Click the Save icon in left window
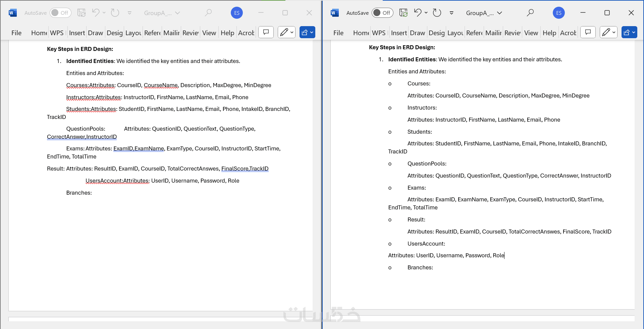This screenshot has width=644, height=329. click(x=82, y=13)
